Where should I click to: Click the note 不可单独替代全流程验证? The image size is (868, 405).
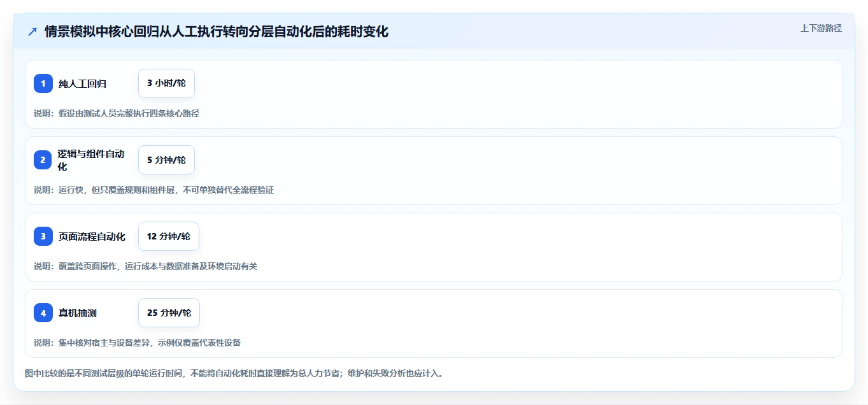(x=155, y=190)
